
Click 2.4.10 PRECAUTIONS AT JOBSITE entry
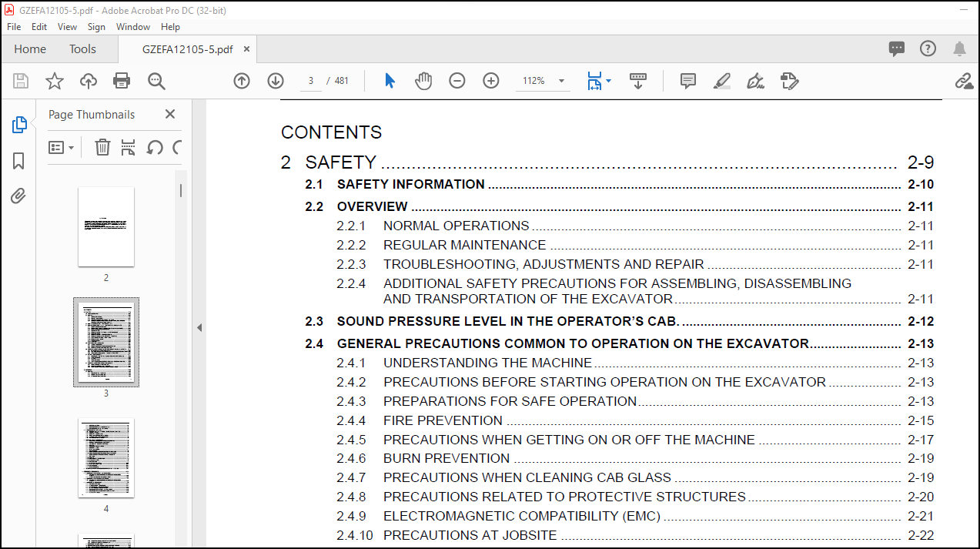[x=635, y=535]
